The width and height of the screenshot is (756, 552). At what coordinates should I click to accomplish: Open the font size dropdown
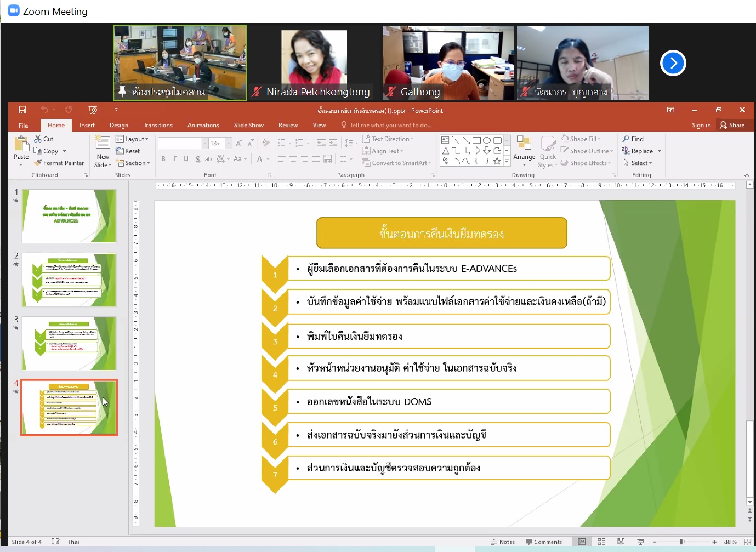229,143
